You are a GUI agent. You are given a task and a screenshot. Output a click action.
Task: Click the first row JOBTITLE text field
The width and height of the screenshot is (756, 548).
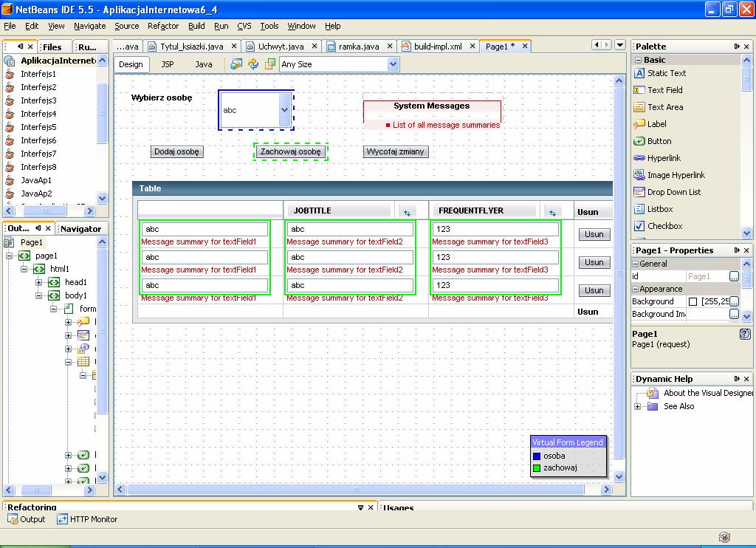point(351,229)
